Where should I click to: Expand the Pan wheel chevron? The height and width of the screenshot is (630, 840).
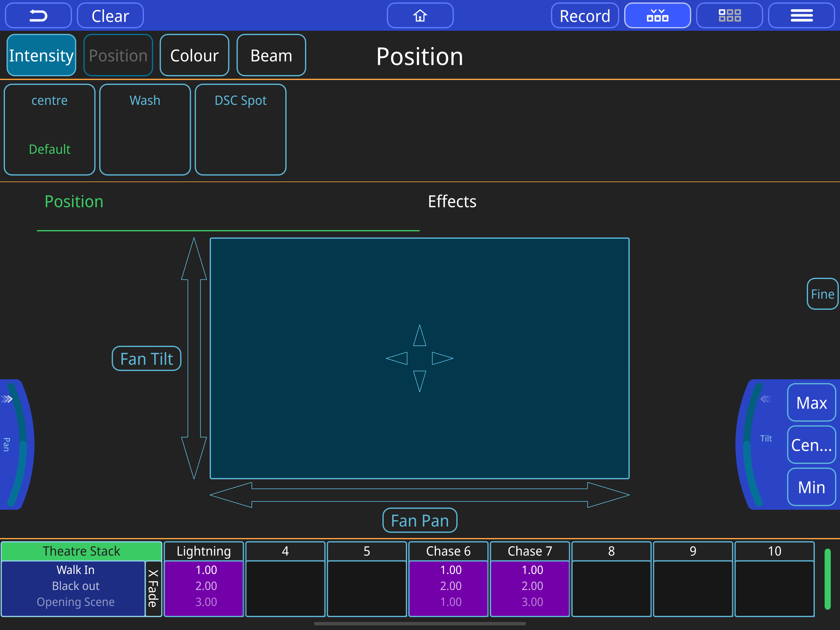pos(7,399)
